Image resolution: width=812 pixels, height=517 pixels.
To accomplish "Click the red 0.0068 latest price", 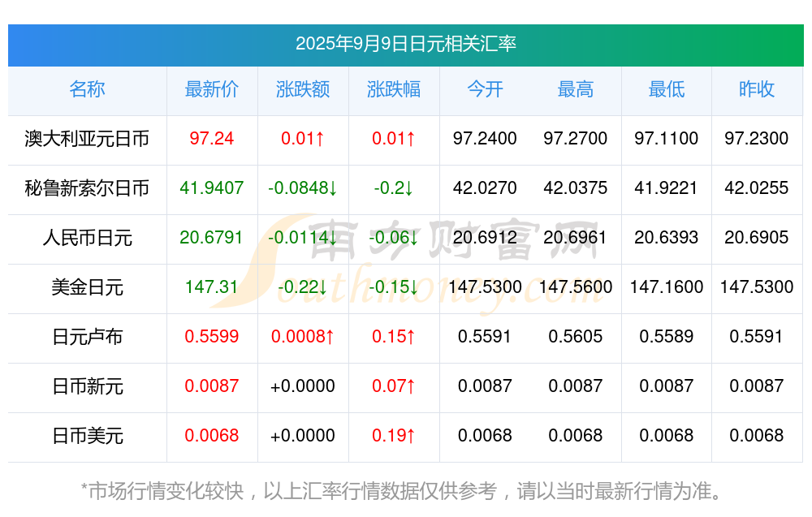I will pyautogui.click(x=211, y=436).
